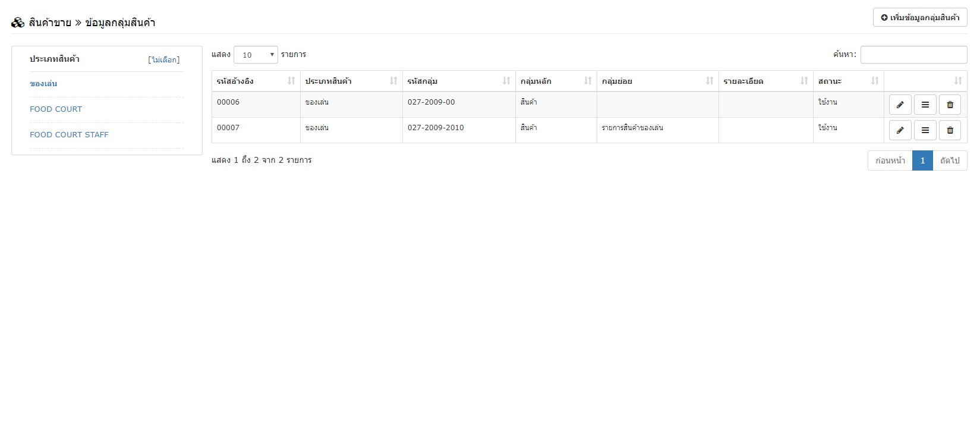Sort by กลุ่มหลัก column
The width and height of the screenshot is (980, 422).
pos(556,81)
